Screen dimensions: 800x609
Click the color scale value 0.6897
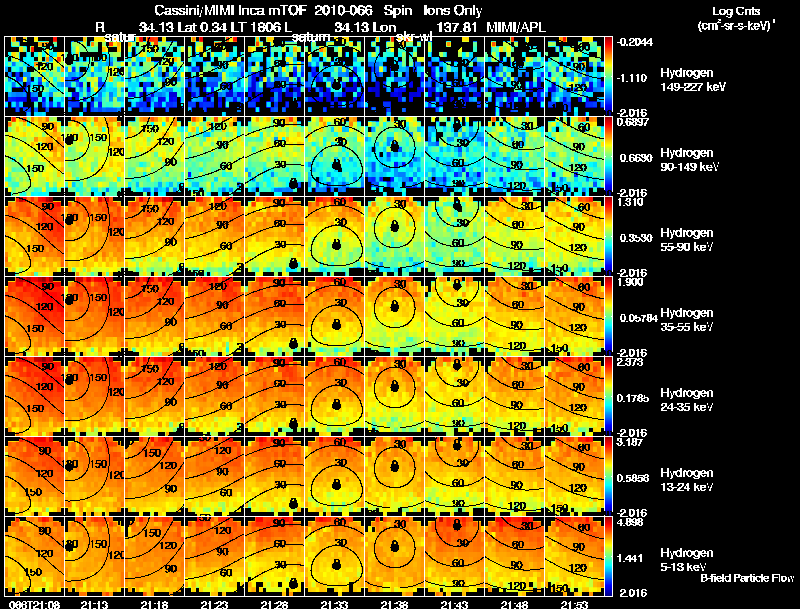(x=634, y=122)
